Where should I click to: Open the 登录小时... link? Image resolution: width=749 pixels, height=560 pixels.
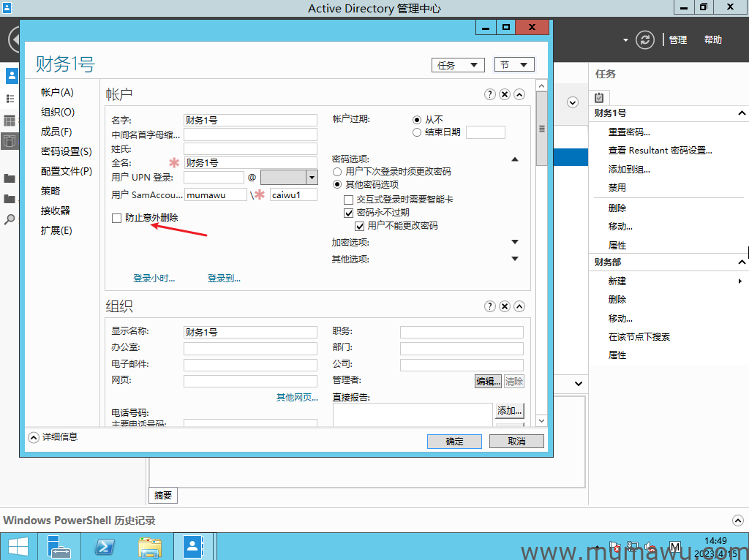pos(154,279)
